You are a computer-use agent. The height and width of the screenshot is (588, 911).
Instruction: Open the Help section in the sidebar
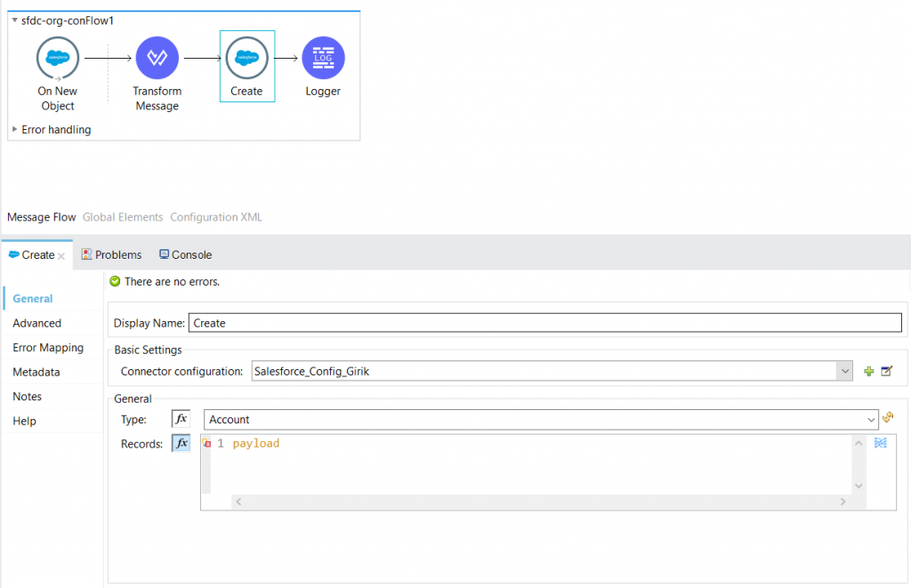(x=23, y=420)
